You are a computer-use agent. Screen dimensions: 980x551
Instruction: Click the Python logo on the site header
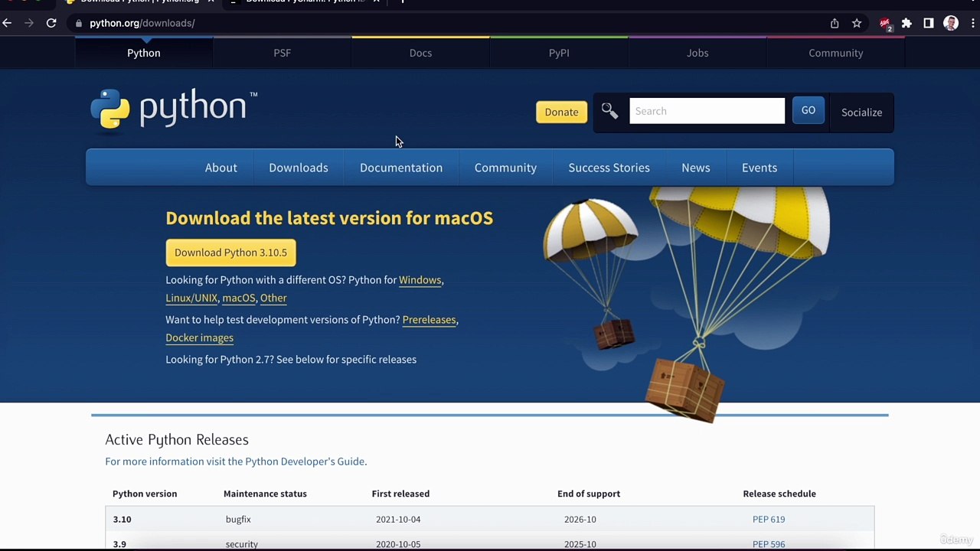pyautogui.click(x=174, y=112)
